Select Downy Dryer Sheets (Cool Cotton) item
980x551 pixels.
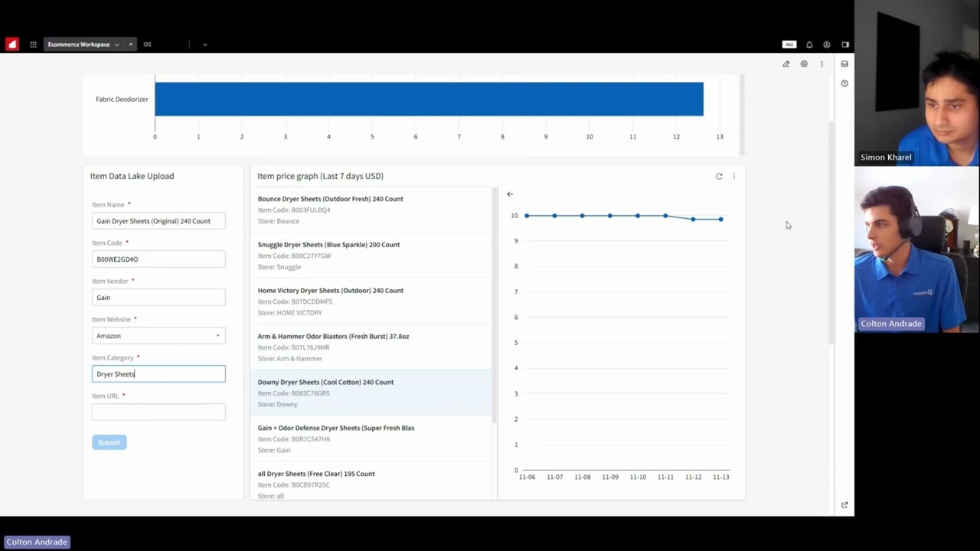click(371, 393)
